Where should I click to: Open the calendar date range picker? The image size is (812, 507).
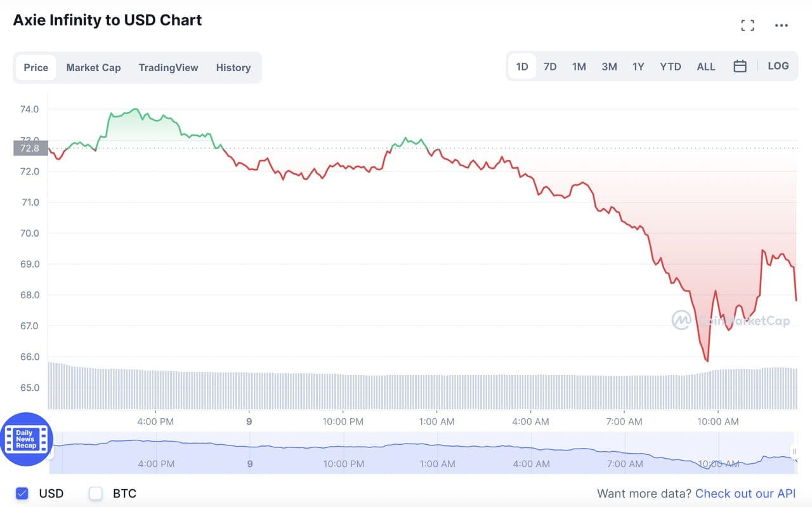[740, 66]
